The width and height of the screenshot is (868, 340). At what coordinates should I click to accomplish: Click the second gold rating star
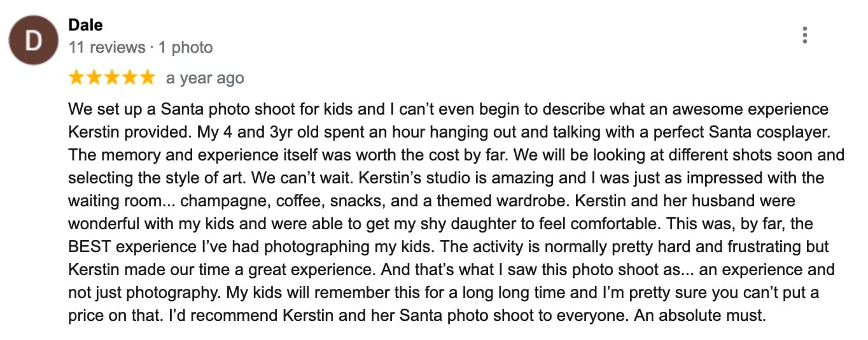pos(94,78)
